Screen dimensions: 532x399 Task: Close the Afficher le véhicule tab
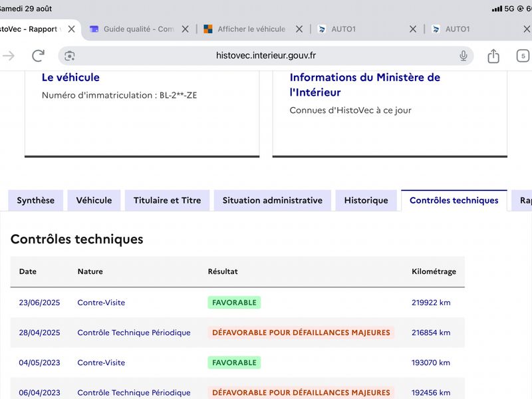[299, 29]
